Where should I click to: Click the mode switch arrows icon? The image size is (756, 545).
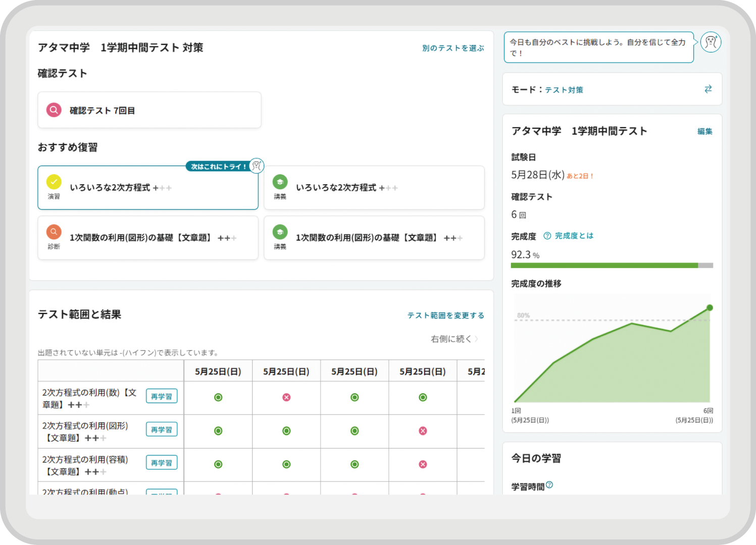[x=708, y=89]
